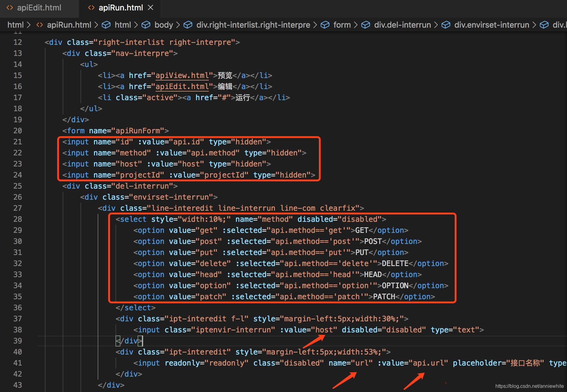Click the GET option text on line 29
Image resolution: width=567 pixels, height=392 pixels.
[x=362, y=230]
